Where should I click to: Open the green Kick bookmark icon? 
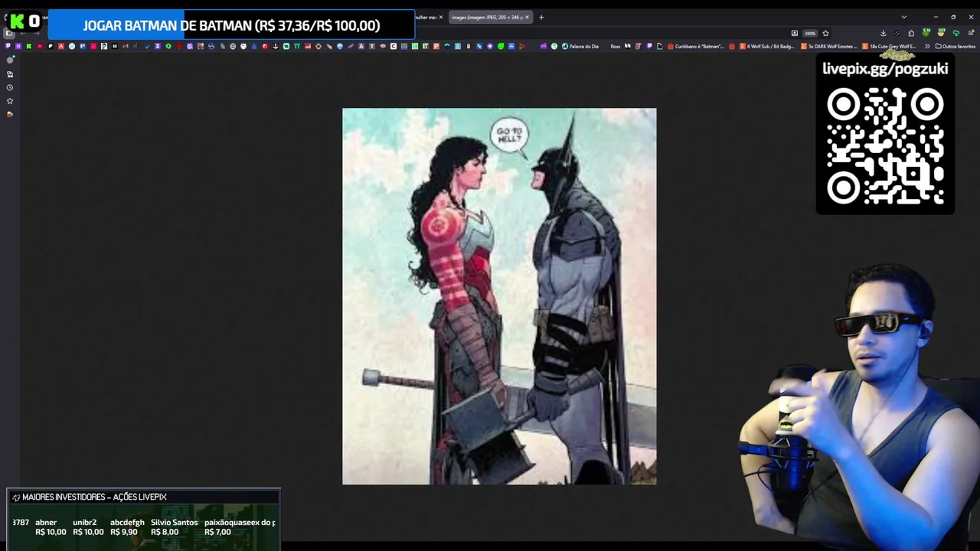[29, 46]
